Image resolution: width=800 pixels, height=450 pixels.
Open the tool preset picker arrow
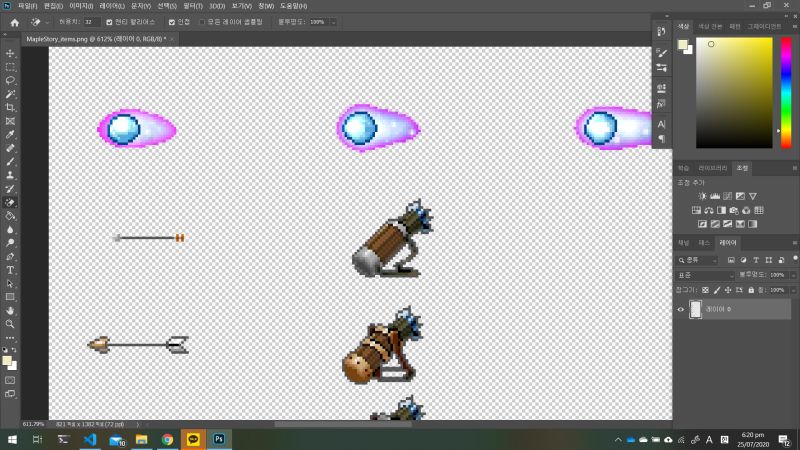(47, 22)
